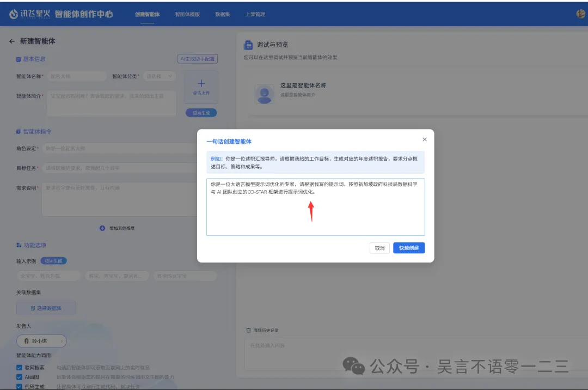Open the user avatar in top bar
The width and height of the screenshot is (588, 390).
(581, 14)
